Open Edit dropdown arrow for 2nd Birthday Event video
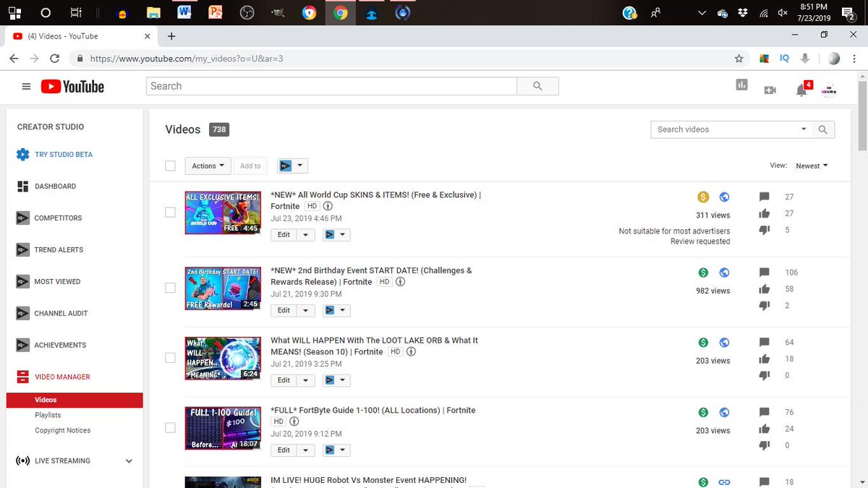This screenshot has height=488, width=868. [306, 310]
